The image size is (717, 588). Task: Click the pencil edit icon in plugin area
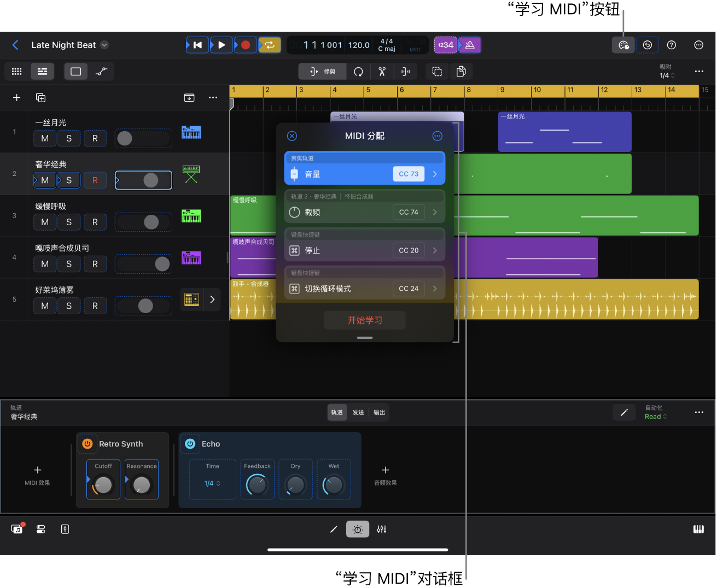coord(624,413)
